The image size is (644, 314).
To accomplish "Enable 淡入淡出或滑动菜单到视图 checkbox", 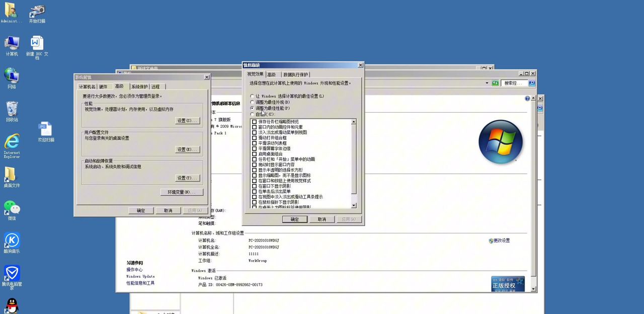I will pyautogui.click(x=255, y=132).
